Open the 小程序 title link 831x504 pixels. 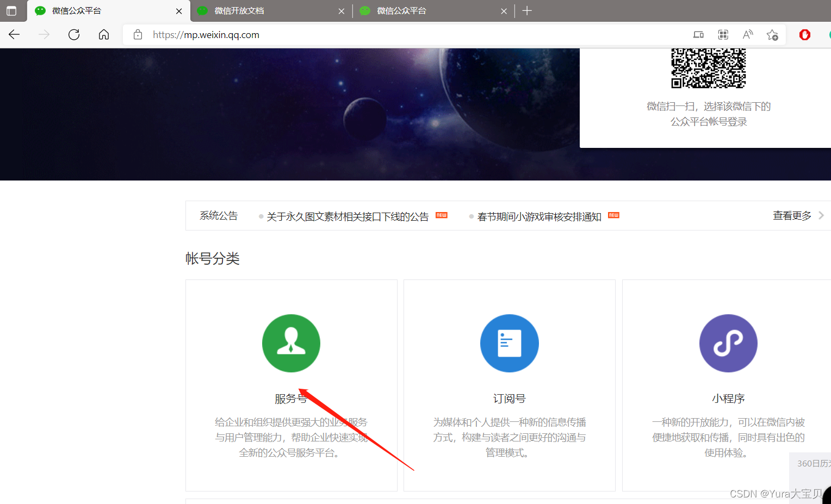728,399
